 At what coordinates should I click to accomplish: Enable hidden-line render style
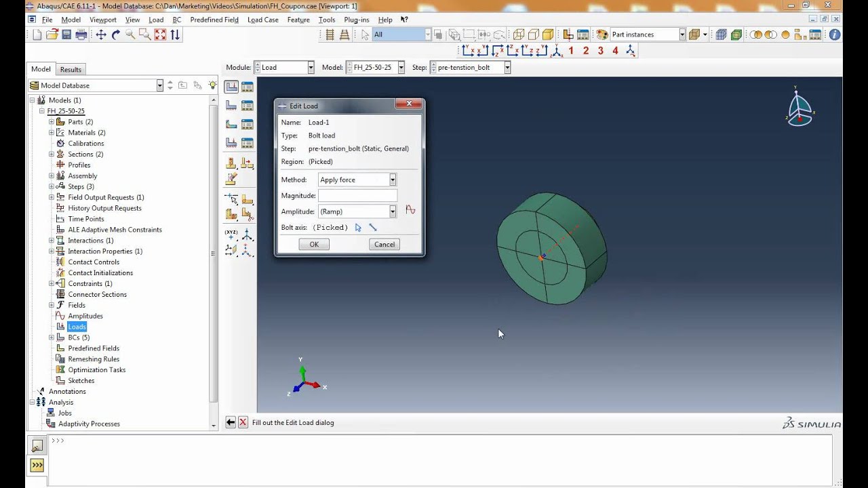[533, 35]
